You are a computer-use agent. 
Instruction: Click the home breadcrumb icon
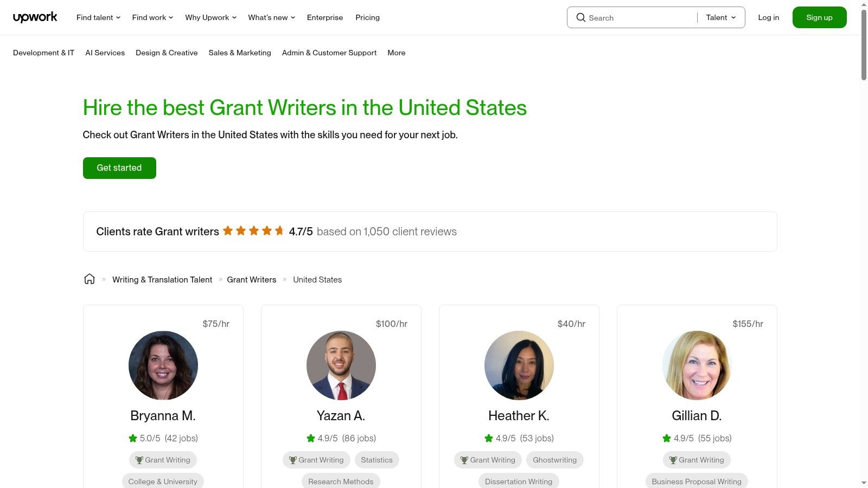[x=90, y=279]
